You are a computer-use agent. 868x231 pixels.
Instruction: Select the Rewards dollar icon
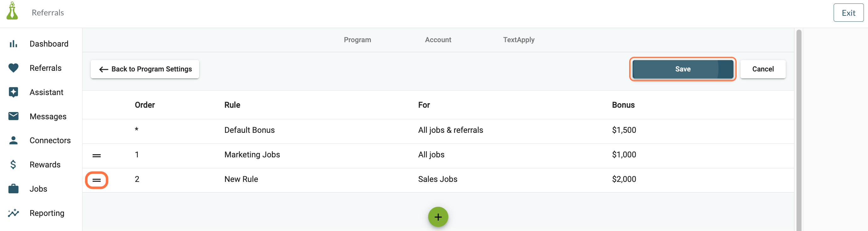[x=13, y=165]
